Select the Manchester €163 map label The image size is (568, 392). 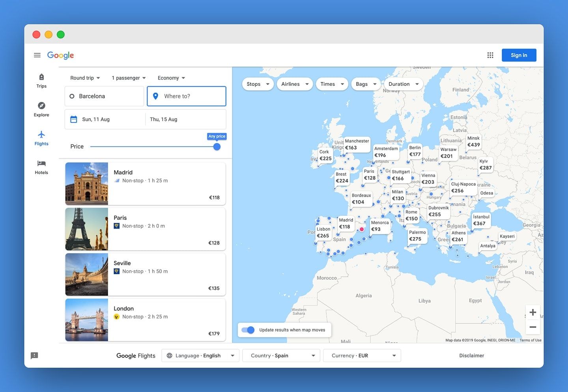[357, 145]
